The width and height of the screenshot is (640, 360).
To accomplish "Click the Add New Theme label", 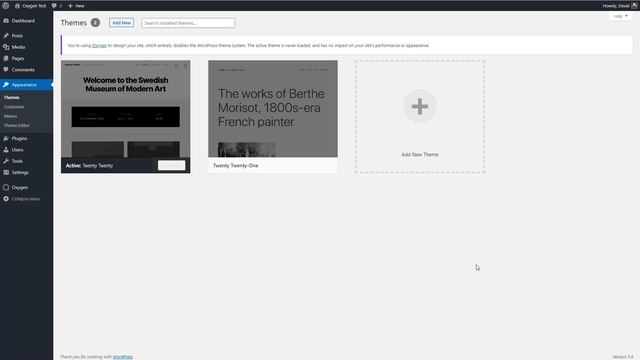I will [x=420, y=155].
